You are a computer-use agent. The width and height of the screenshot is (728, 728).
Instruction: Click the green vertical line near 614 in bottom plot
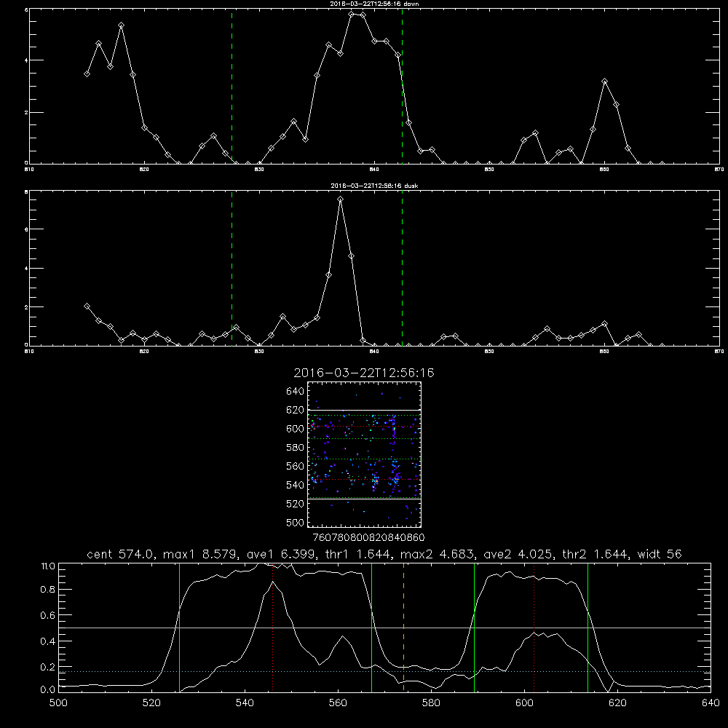click(587, 628)
